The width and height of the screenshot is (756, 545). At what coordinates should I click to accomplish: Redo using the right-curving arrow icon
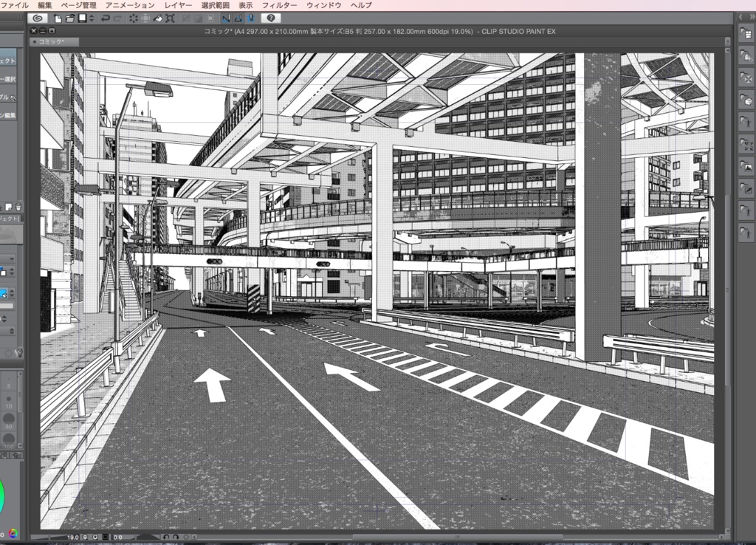point(117,18)
